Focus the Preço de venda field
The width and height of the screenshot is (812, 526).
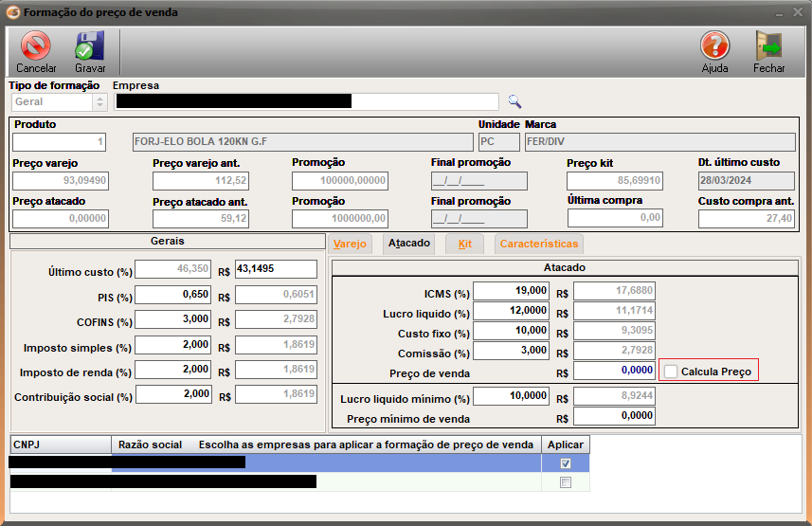click(x=614, y=371)
